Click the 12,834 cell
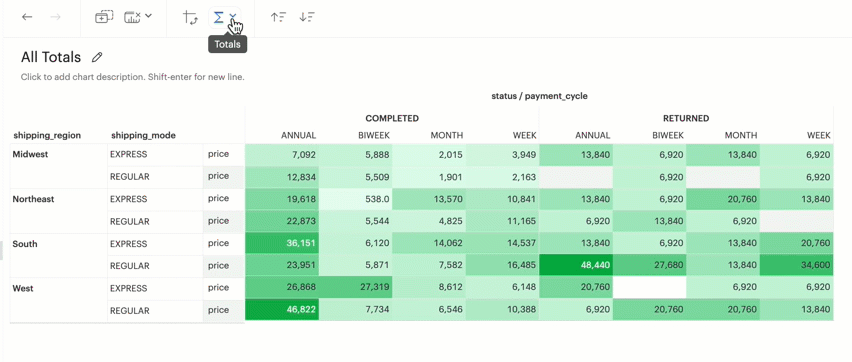852x362 pixels. (282, 177)
